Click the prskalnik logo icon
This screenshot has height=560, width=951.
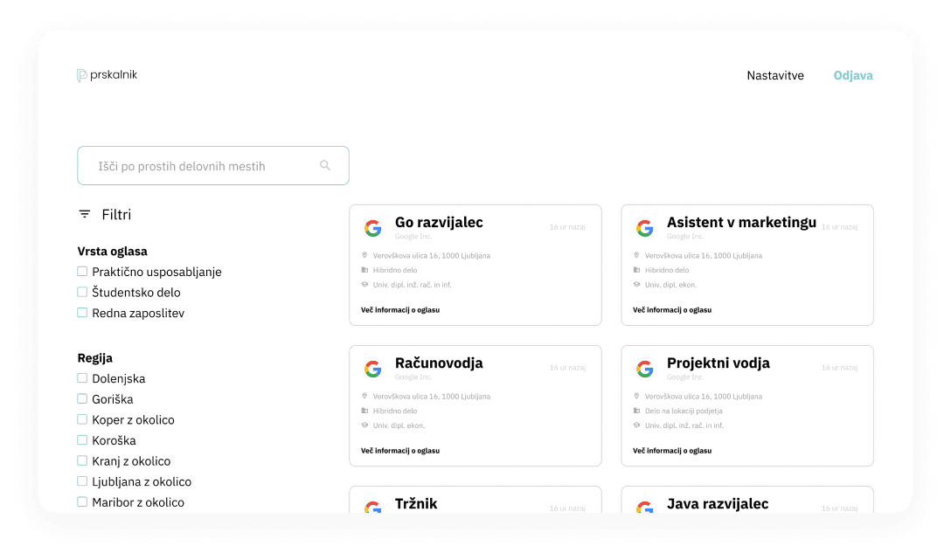(x=81, y=74)
